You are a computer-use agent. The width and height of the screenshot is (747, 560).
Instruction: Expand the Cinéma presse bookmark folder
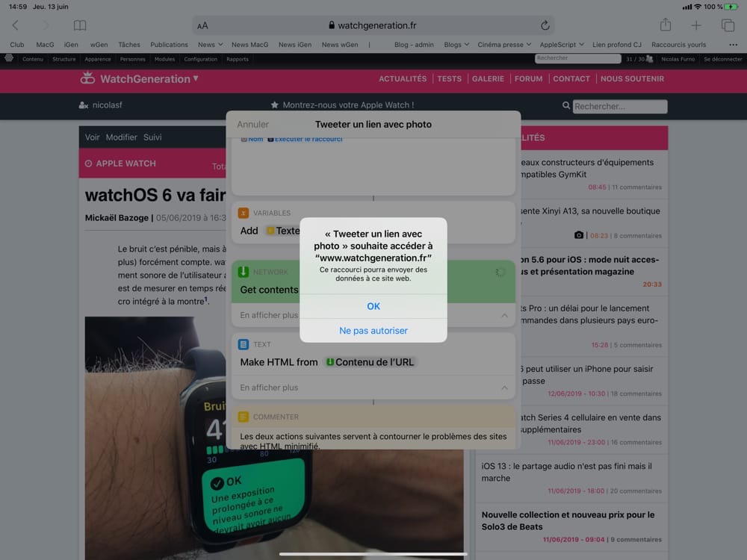click(504, 45)
